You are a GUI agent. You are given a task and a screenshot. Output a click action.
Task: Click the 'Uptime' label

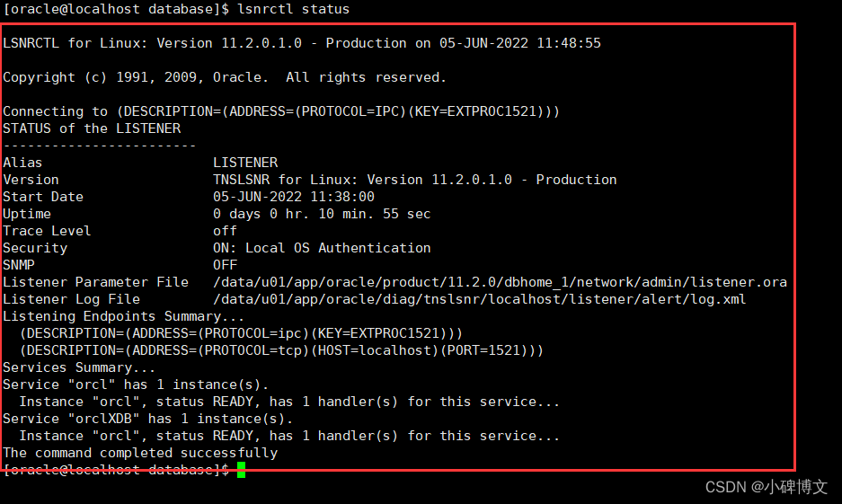tap(27, 214)
